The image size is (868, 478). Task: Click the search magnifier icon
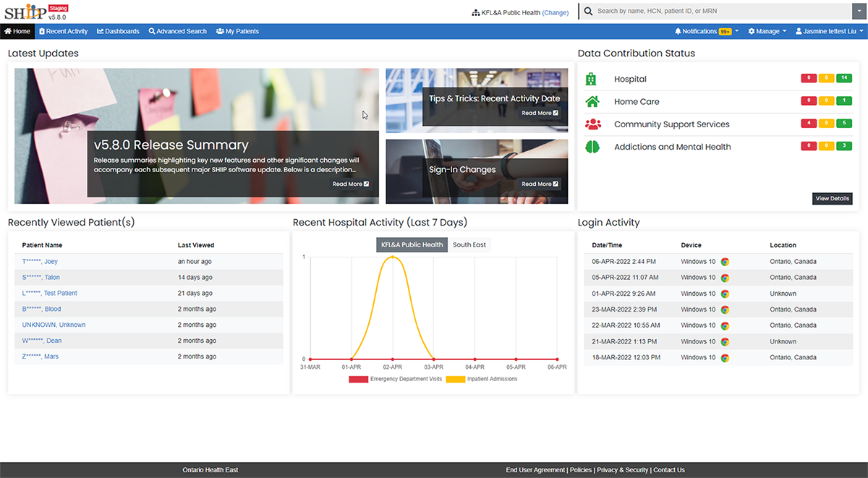tap(589, 12)
